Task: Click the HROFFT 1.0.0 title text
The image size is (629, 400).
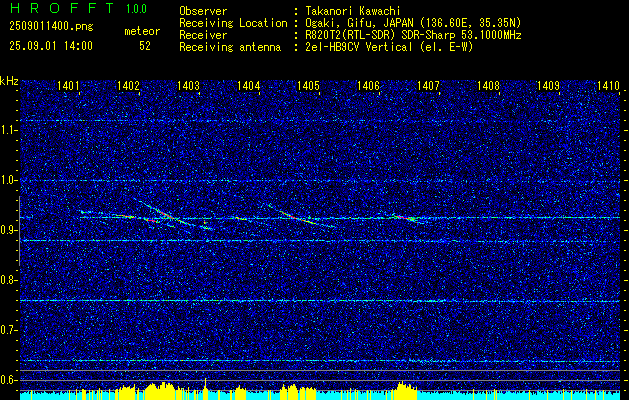Action: pyautogui.click(x=79, y=8)
